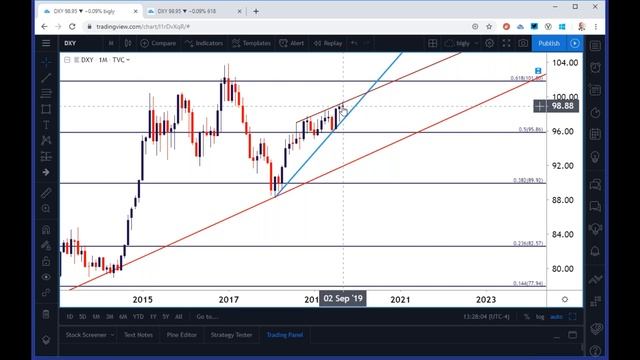The image size is (640, 360).
Task: Open time axis settings gear
Action: coord(565,300)
